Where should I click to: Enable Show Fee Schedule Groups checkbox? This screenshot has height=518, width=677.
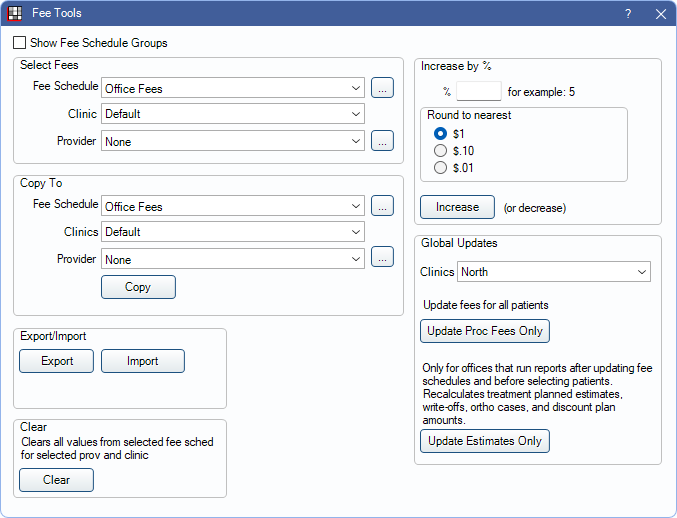19,43
